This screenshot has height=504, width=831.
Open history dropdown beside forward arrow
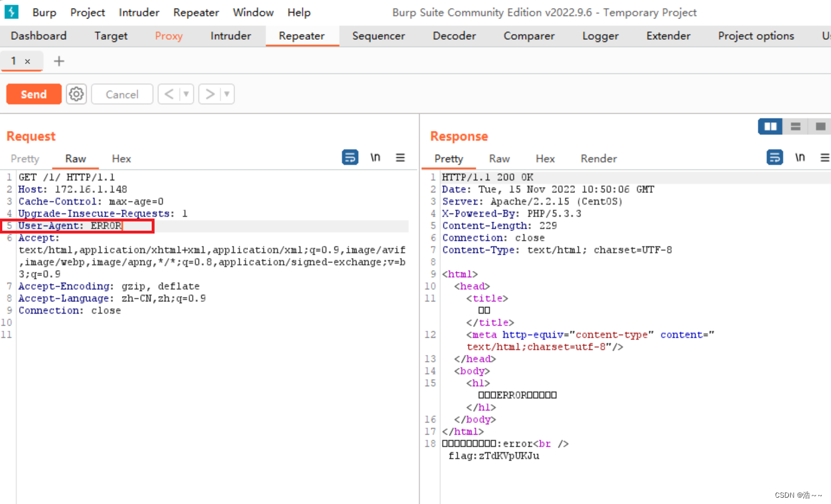227,94
